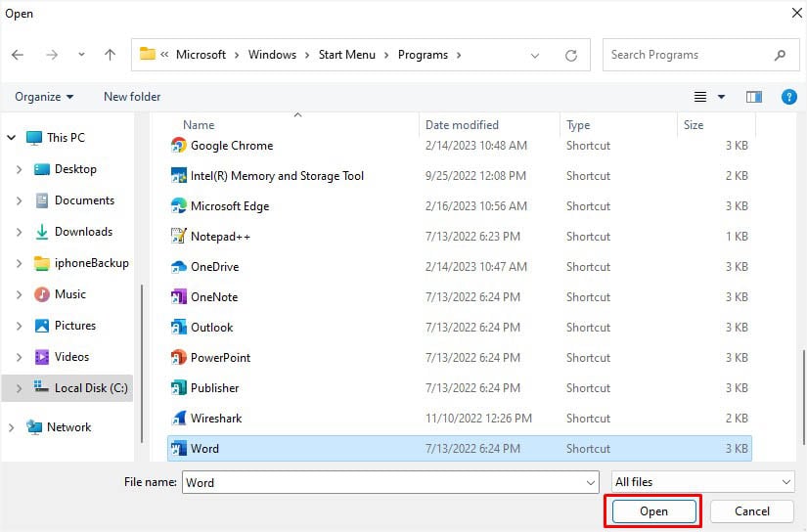Expand the Local Disk (C:) node
This screenshot has height=532, width=807.
19,388
